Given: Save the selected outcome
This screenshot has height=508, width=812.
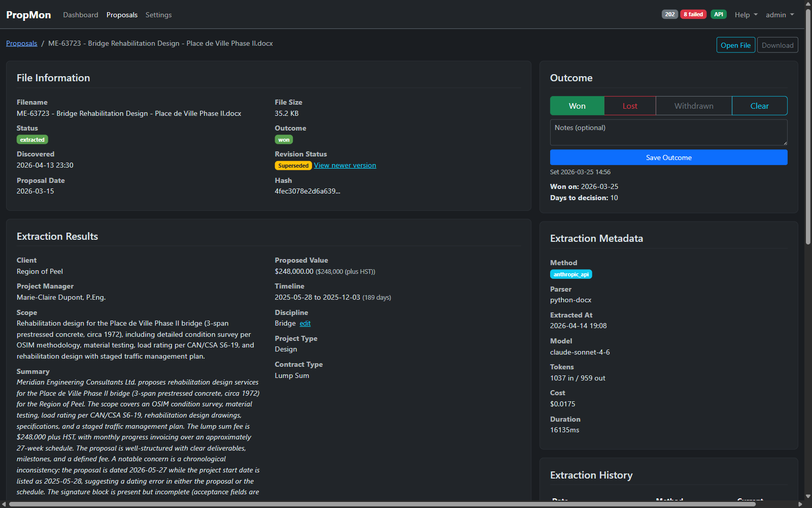Looking at the screenshot, I should click(x=668, y=157).
